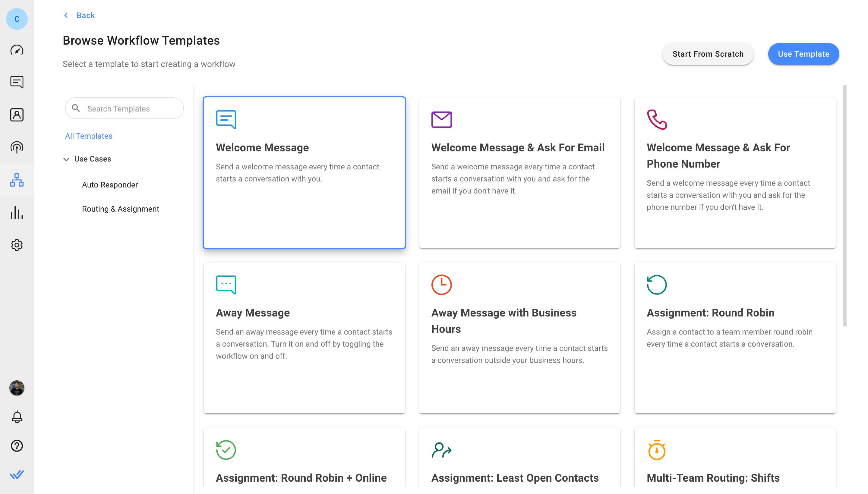
Task: Click the Start From Scratch button
Action: pos(708,54)
